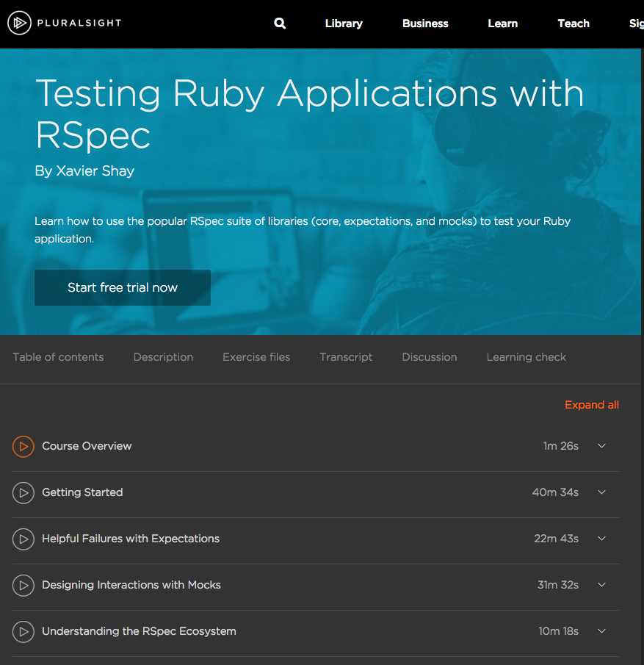Expand the Getting Started section

[601, 492]
